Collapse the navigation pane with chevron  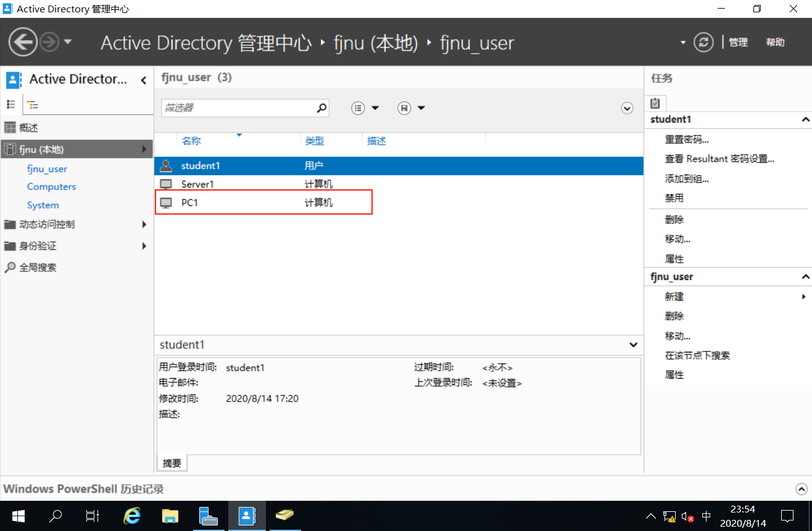(x=143, y=80)
